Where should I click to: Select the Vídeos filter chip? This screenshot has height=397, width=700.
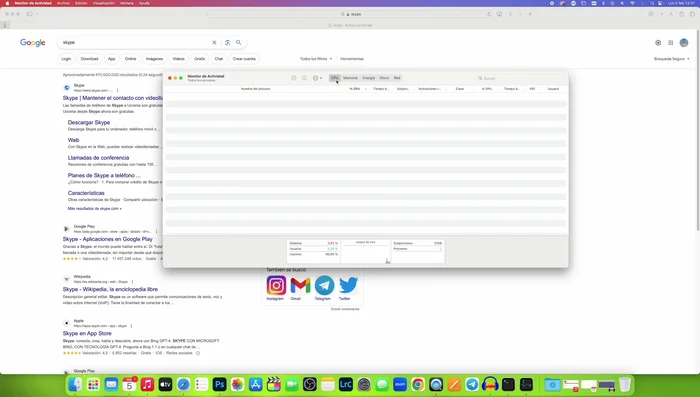[x=179, y=59]
